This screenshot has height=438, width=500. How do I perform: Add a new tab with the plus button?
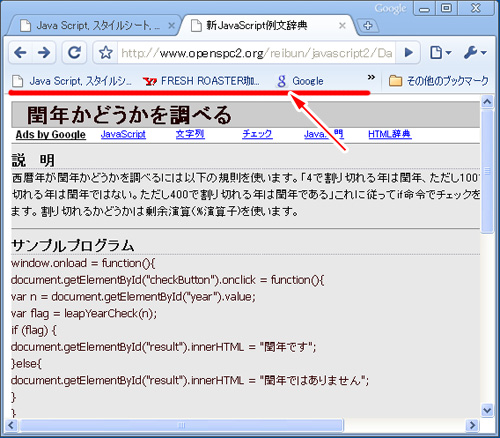[368, 26]
